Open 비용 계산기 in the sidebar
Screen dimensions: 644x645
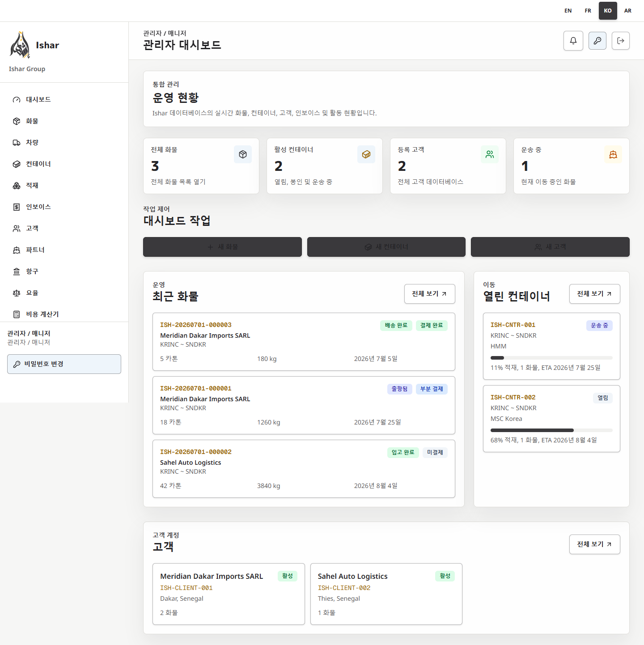point(64,314)
